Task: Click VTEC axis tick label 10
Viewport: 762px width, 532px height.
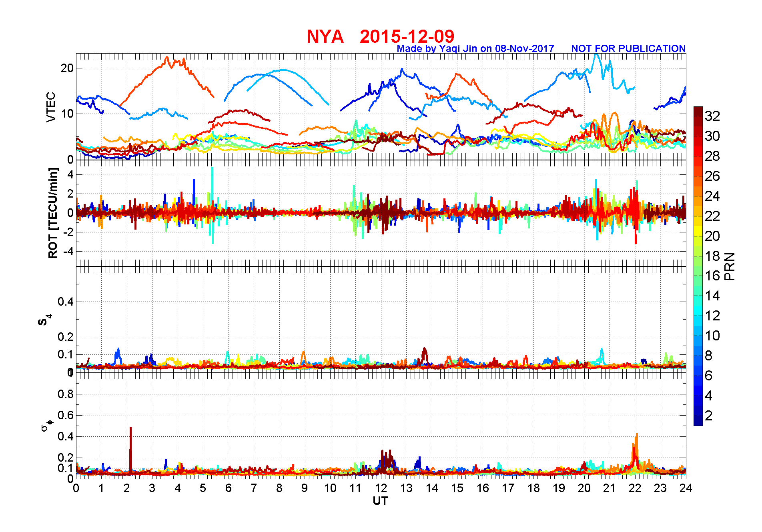Action: pyautogui.click(x=67, y=114)
